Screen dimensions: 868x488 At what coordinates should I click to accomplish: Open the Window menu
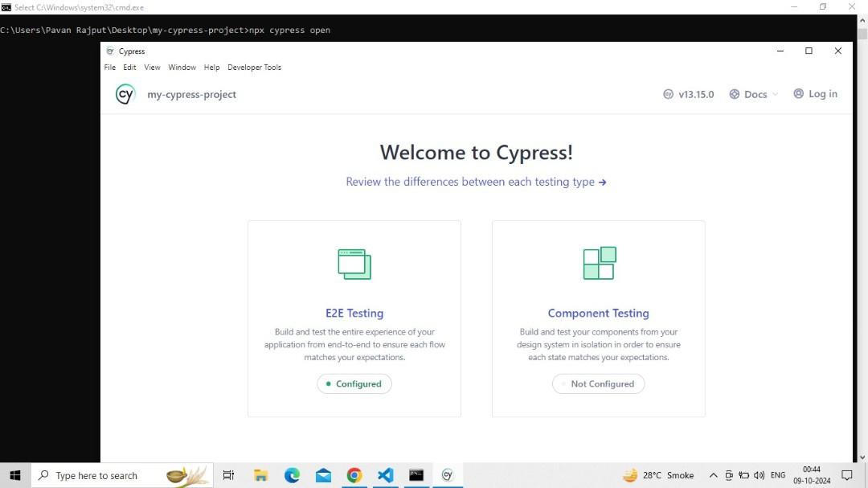pos(182,68)
